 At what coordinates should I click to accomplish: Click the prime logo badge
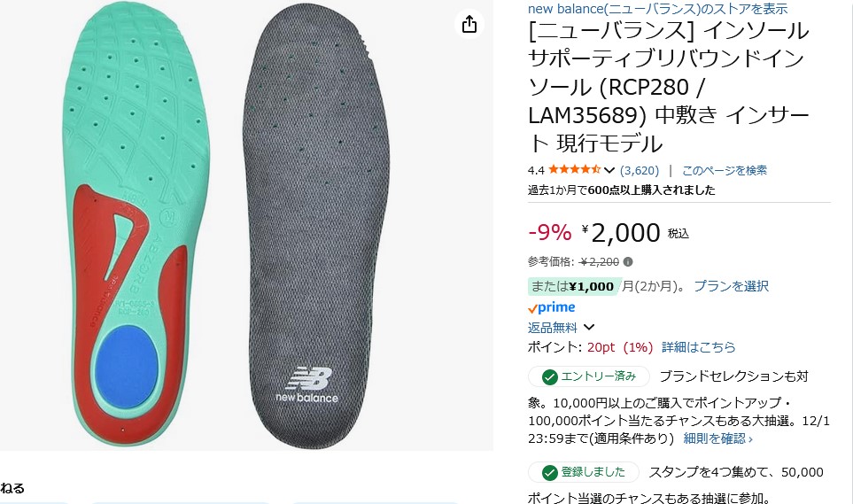click(551, 307)
